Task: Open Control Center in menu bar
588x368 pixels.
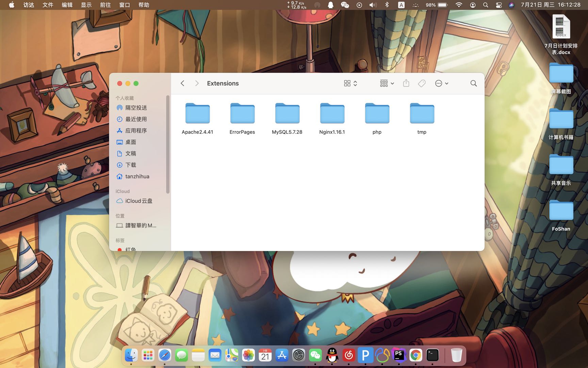Action: click(x=499, y=5)
